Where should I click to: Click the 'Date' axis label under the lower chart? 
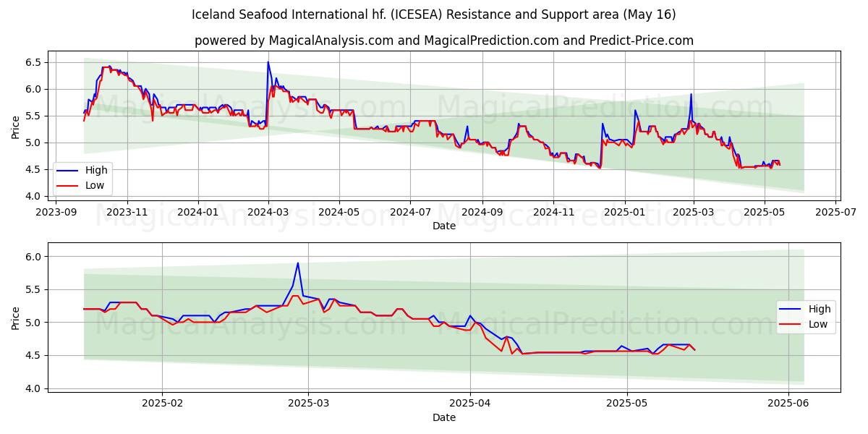[x=444, y=417]
